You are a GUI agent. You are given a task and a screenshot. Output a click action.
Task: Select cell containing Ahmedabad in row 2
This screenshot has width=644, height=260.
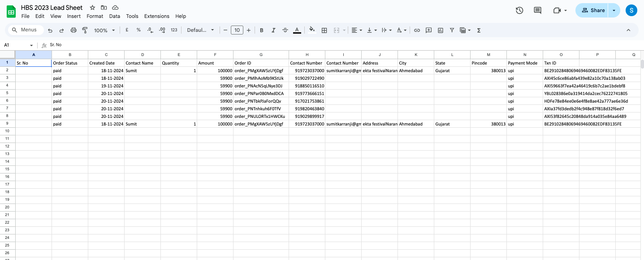[x=416, y=70]
